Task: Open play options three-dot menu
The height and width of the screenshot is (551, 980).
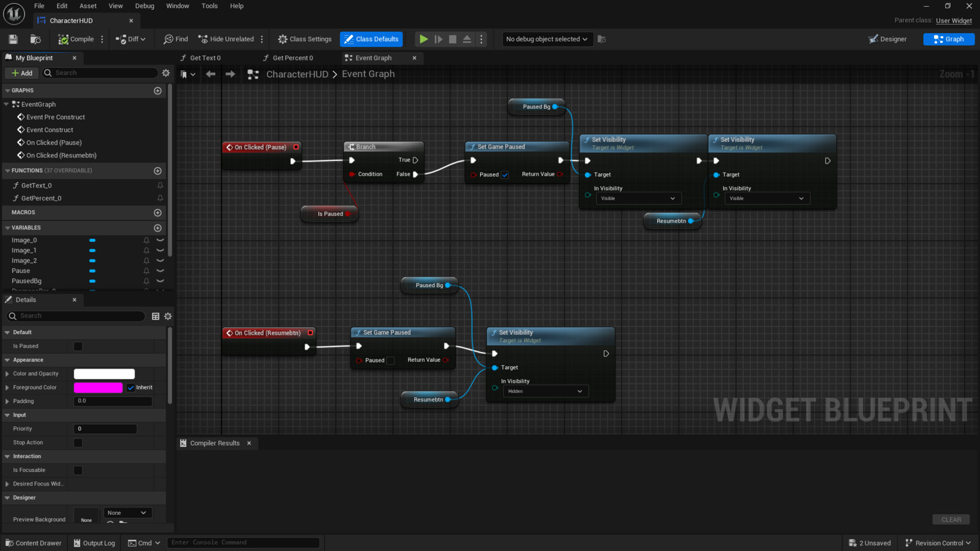Action: tap(481, 39)
